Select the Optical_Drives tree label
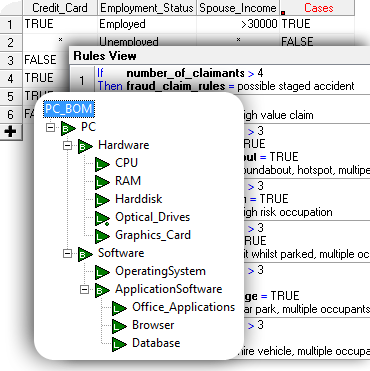This screenshot has width=370, height=371. point(152,217)
